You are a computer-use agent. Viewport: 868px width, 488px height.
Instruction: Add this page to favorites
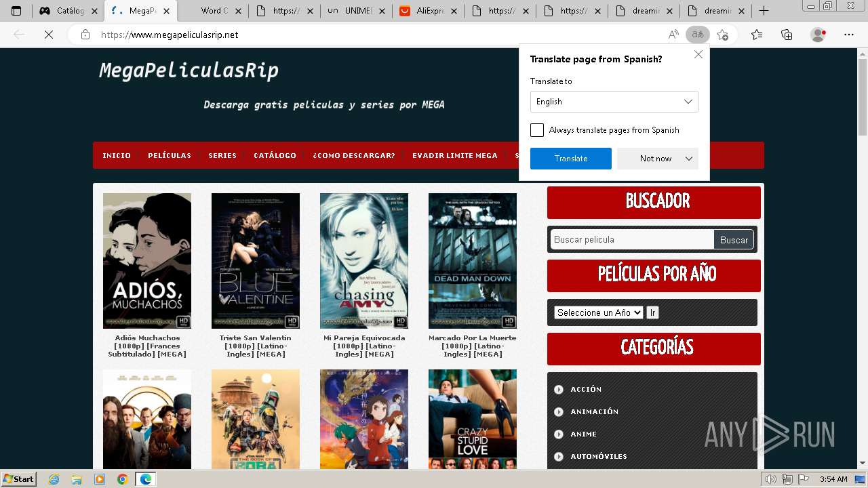tap(722, 35)
